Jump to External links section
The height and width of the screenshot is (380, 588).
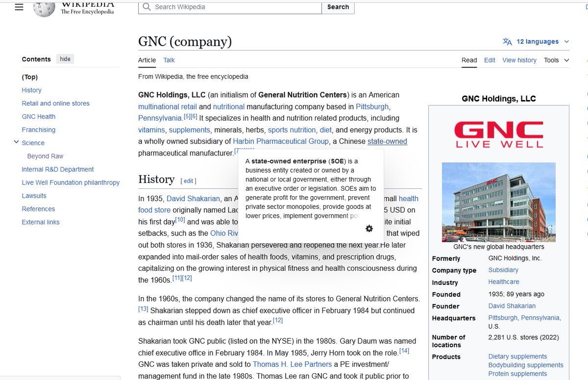click(x=41, y=223)
